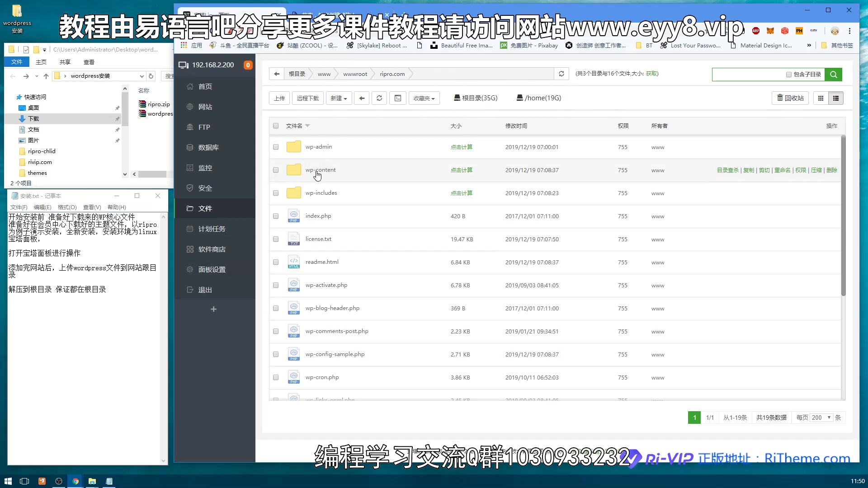Expand the 新建 dropdown button

(x=339, y=98)
